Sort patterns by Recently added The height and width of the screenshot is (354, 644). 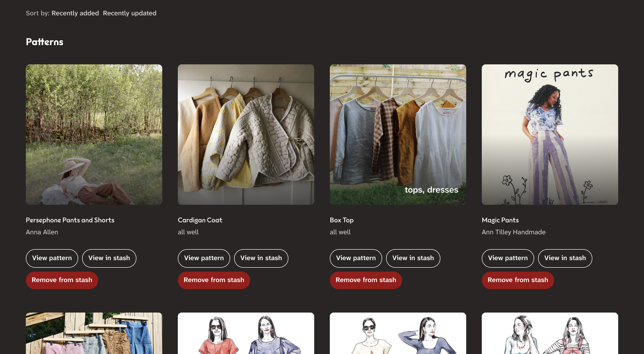click(75, 13)
